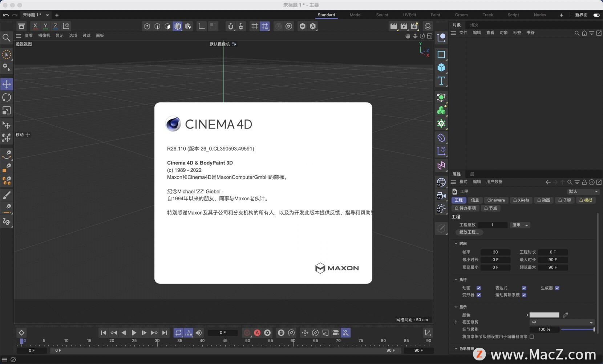Add a Cube primitive object
Image resolution: width=603 pixels, height=364 pixels.
[x=441, y=68]
